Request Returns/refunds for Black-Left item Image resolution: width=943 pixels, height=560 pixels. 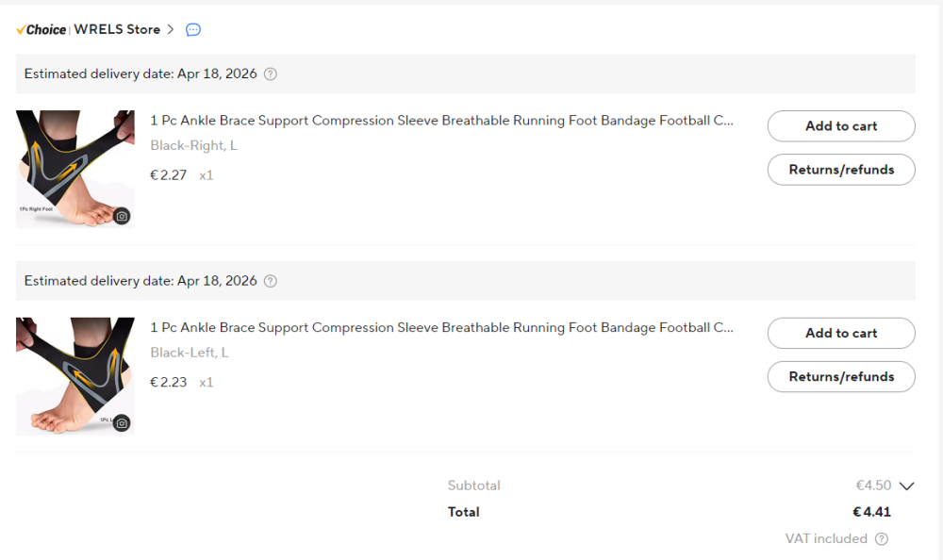841,376
